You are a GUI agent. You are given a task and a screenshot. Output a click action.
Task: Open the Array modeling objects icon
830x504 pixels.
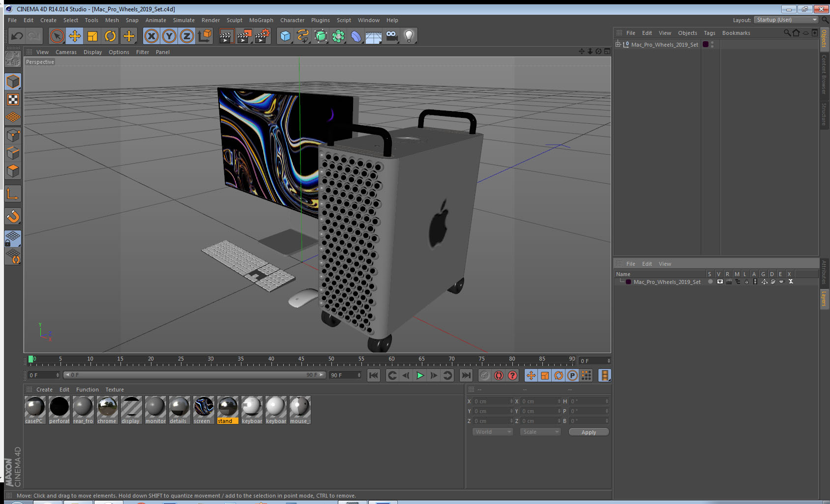click(338, 36)
